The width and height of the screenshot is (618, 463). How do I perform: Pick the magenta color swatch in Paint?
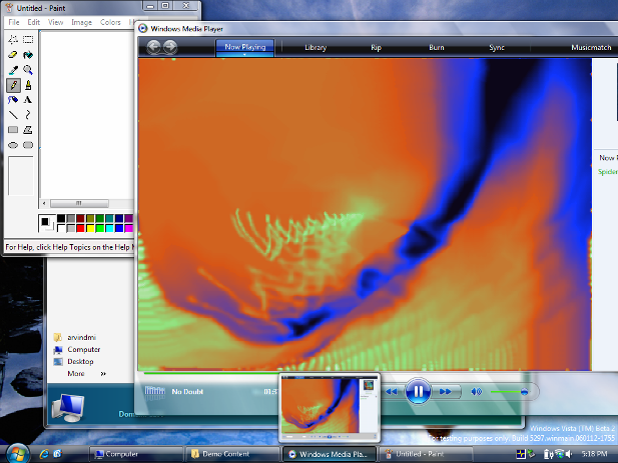pyautogui.click(x=128, y=228)
